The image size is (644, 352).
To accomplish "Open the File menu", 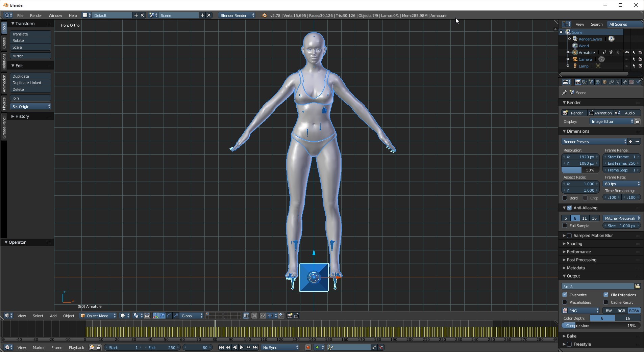I will (20, 16).
